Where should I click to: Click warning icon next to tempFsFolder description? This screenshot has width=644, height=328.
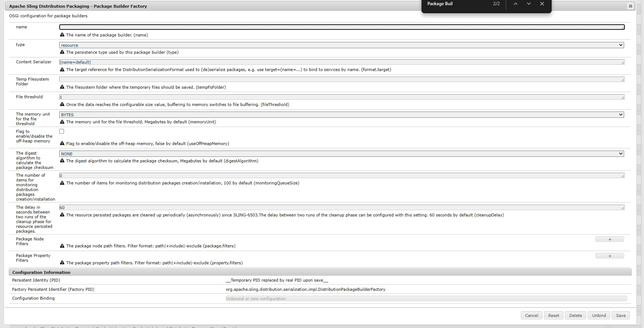coord(62,87)
